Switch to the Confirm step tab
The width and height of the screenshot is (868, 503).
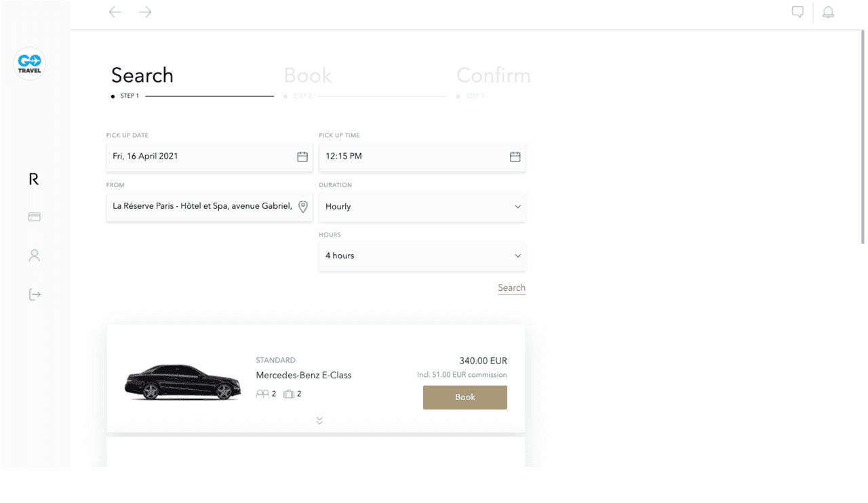[x=493, y=75]
